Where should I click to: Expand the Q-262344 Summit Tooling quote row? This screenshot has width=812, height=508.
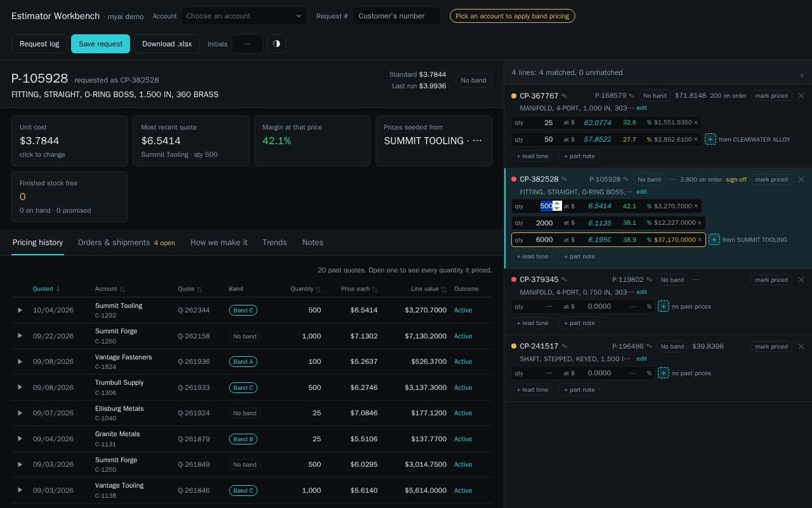click(x=20, y=311)
